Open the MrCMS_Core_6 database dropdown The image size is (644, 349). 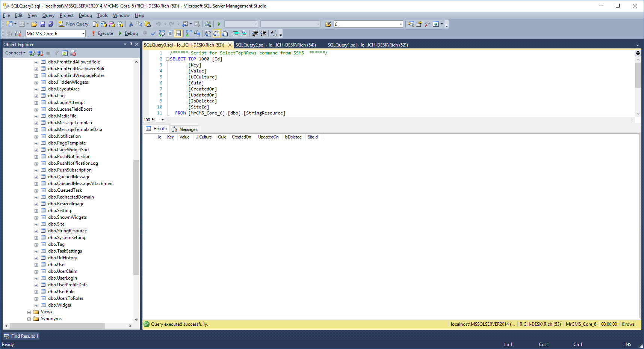pyautogui.click(x=84, y=33)
